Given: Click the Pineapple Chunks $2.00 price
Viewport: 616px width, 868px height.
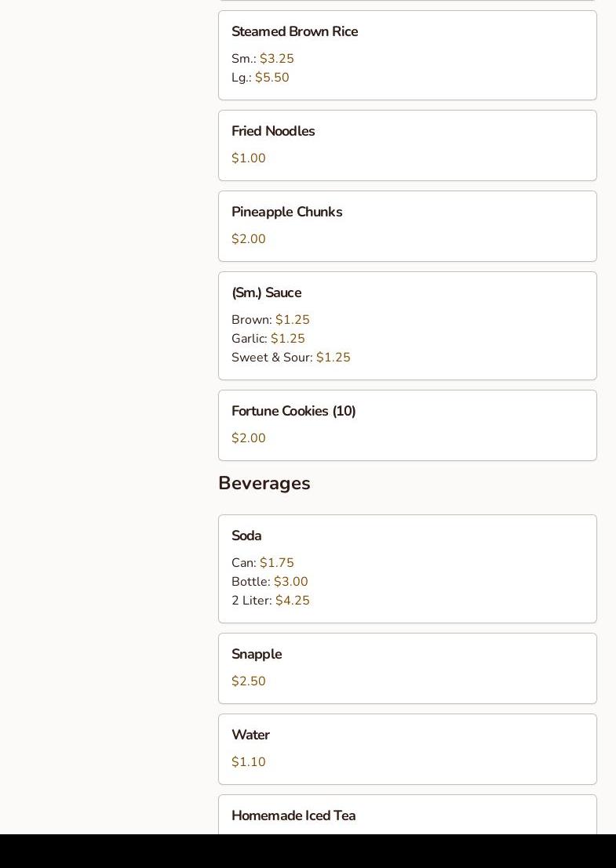Looking at the screenshot, I should tap(249, 239).
